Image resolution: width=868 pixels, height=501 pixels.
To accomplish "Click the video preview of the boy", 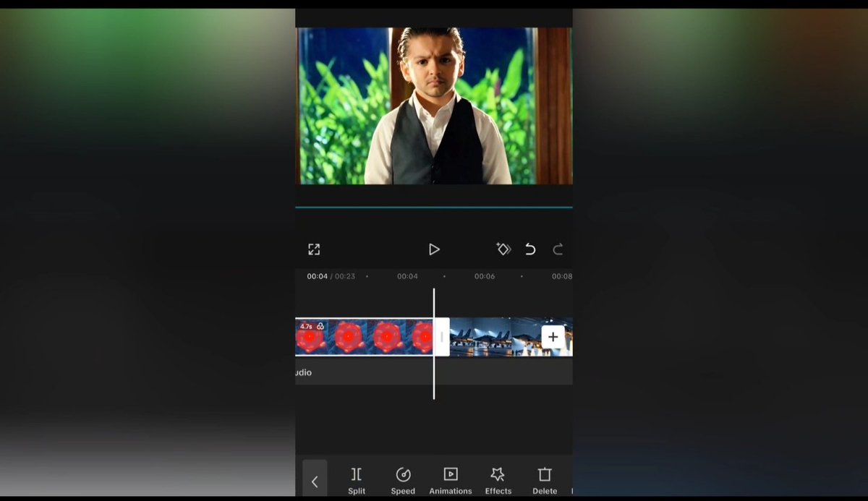I will pos(434,106).
